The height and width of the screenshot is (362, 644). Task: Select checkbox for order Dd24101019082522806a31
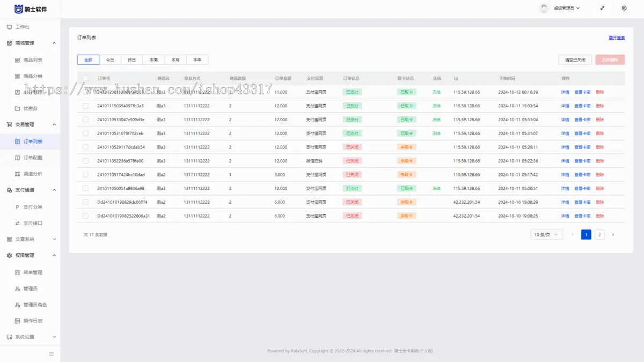click(x=85, y=216)
